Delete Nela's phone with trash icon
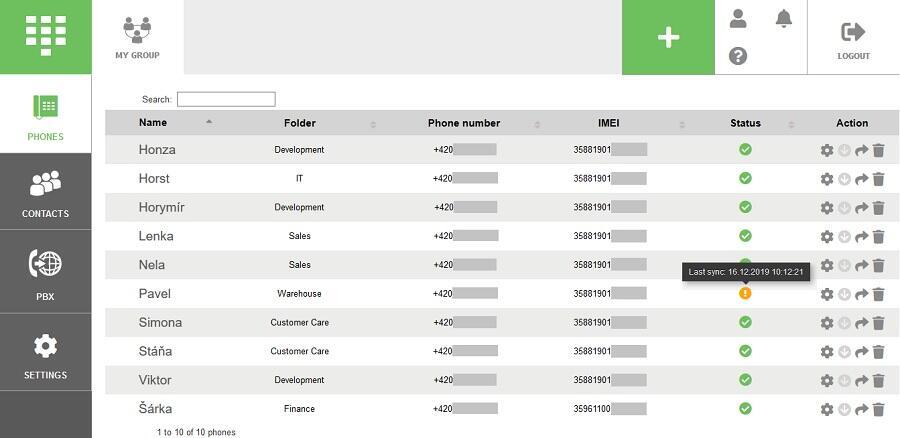 pos(878,265)
